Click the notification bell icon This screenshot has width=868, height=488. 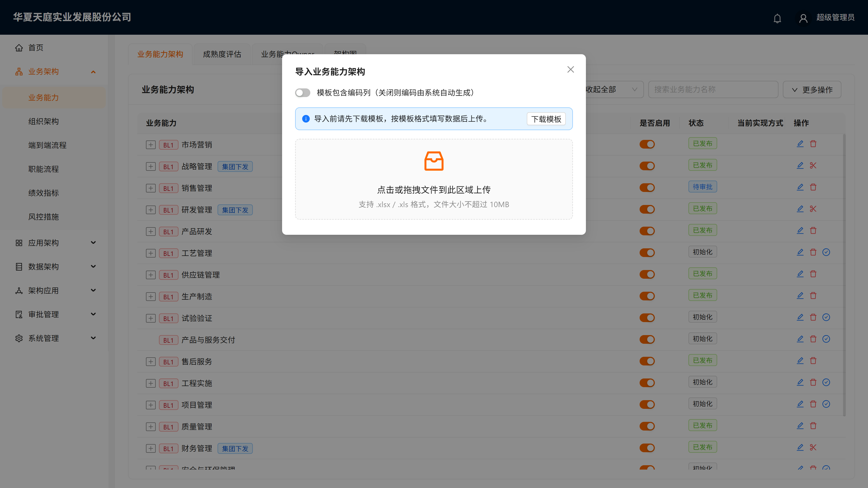tap(777, 18)
